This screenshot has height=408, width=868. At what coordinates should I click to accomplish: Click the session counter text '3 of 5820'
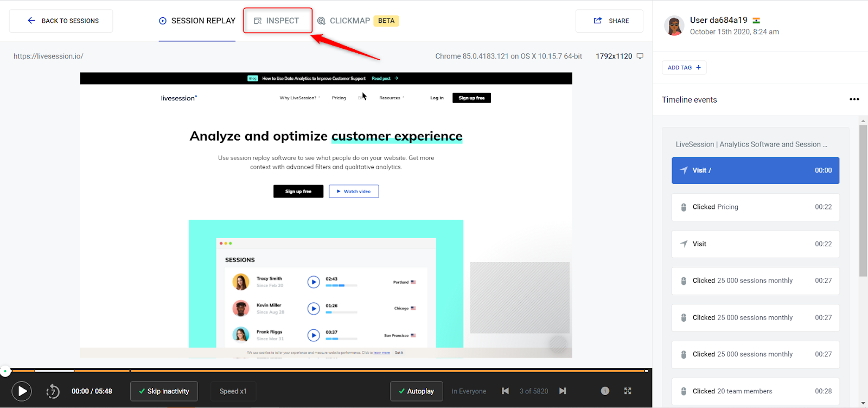pos(534,391)
